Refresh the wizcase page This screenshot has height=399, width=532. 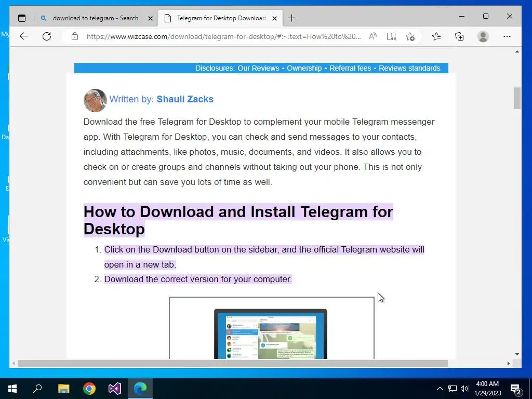[x=47, y=36]
